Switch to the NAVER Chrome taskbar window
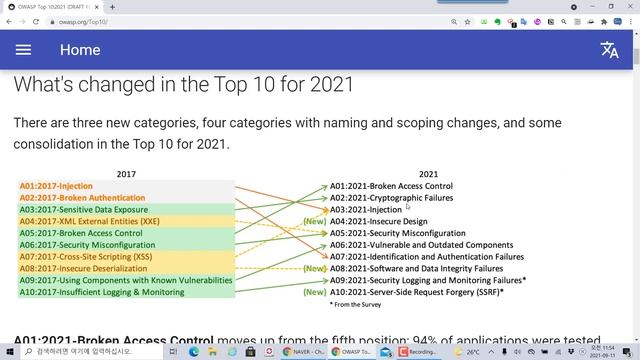Screen dimensions: 640x360 tap(304, 351)
